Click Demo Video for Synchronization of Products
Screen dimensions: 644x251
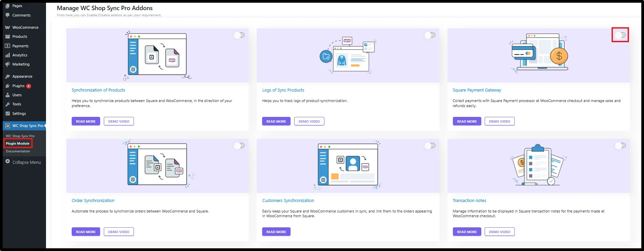[x=119, y=121]
